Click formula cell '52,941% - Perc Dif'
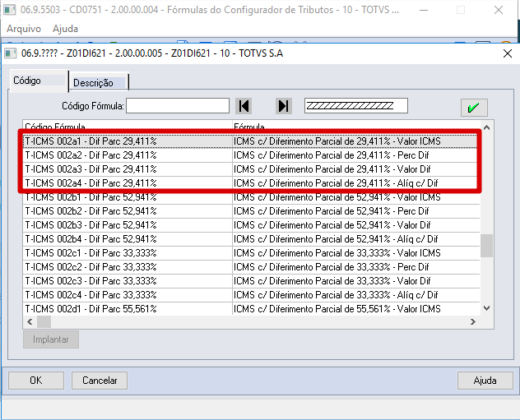 pyautogui.click(x=355, y=211)
